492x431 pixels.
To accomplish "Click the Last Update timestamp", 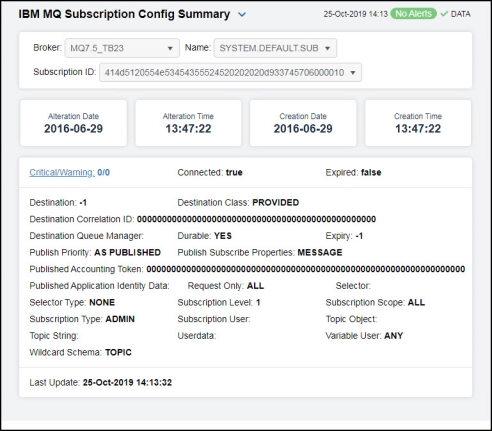I will pos(127,382).
